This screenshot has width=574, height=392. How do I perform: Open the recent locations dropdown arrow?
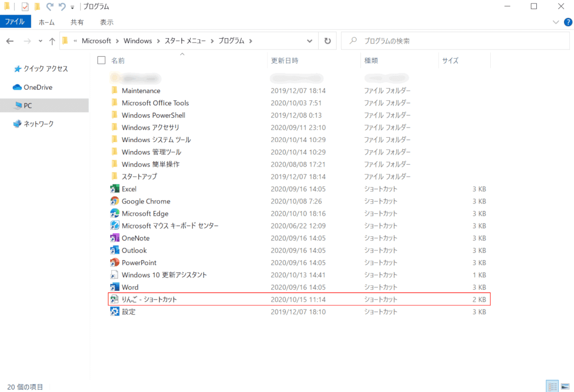[40, 41]
